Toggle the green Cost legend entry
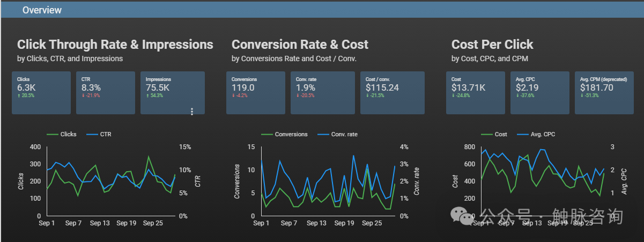This screenshot has height=242, width=644. point(494,134)
